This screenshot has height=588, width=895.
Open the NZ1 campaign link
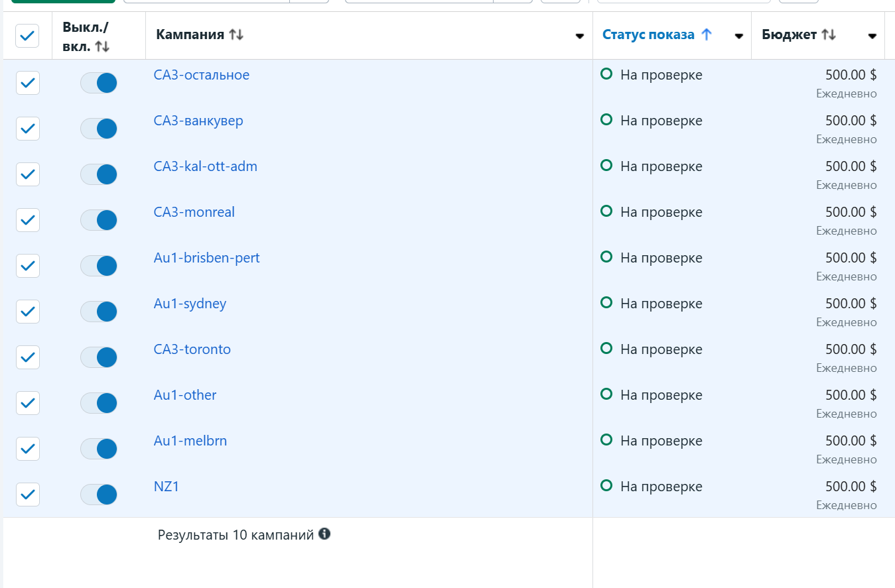coord(167,487)
